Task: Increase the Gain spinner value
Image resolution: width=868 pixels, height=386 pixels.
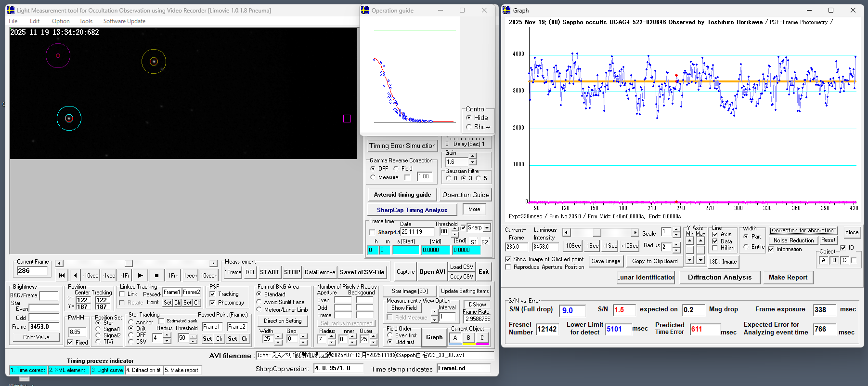Action: pyautogui.click(x=473, y=157)
